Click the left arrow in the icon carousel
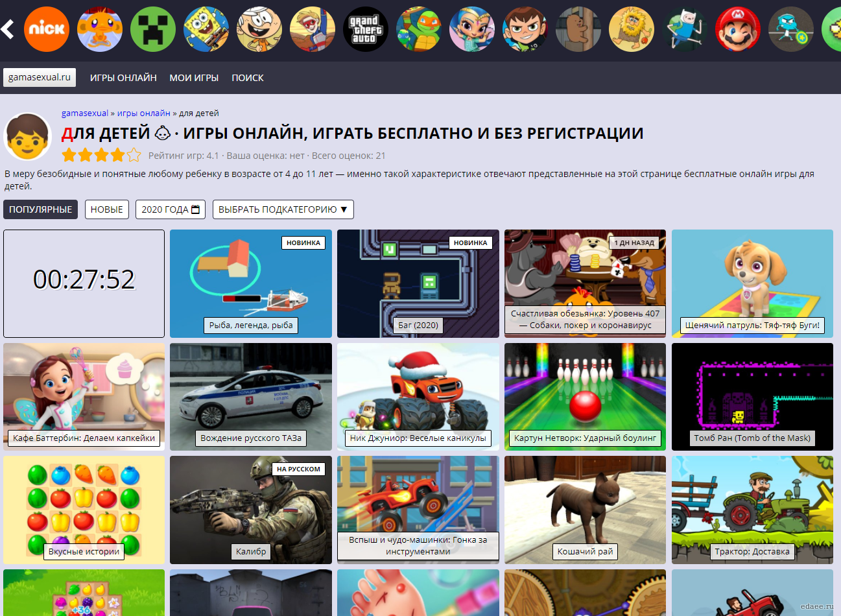Viewport: 841px width, 616px height. (x=8, y=29)
